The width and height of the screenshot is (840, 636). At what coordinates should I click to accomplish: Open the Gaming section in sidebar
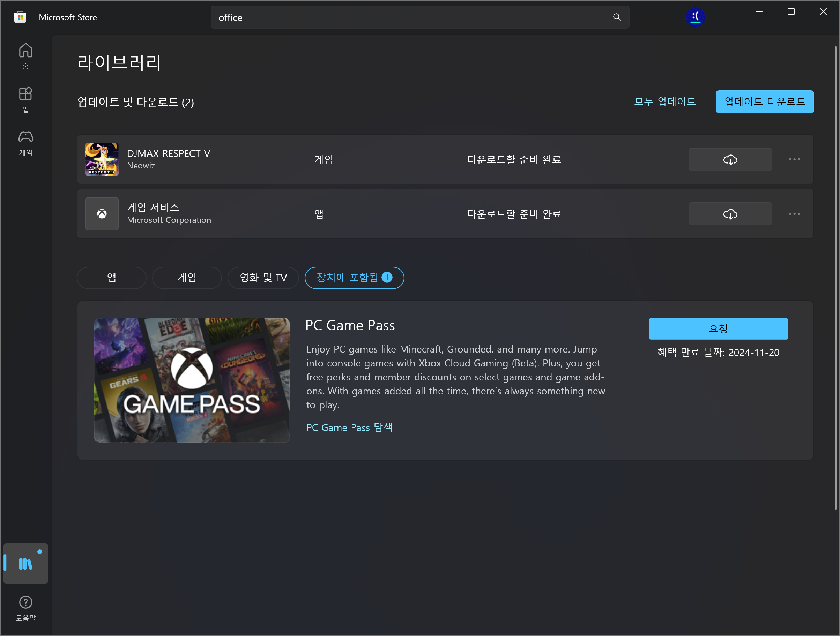coord(25,143)
